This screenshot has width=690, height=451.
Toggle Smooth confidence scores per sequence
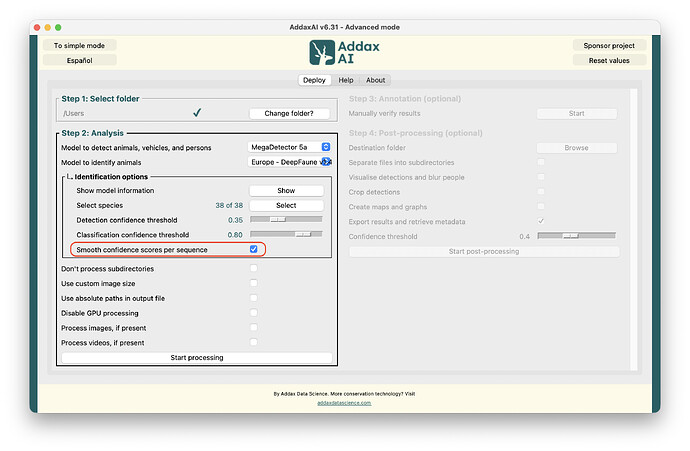point(253,249)
